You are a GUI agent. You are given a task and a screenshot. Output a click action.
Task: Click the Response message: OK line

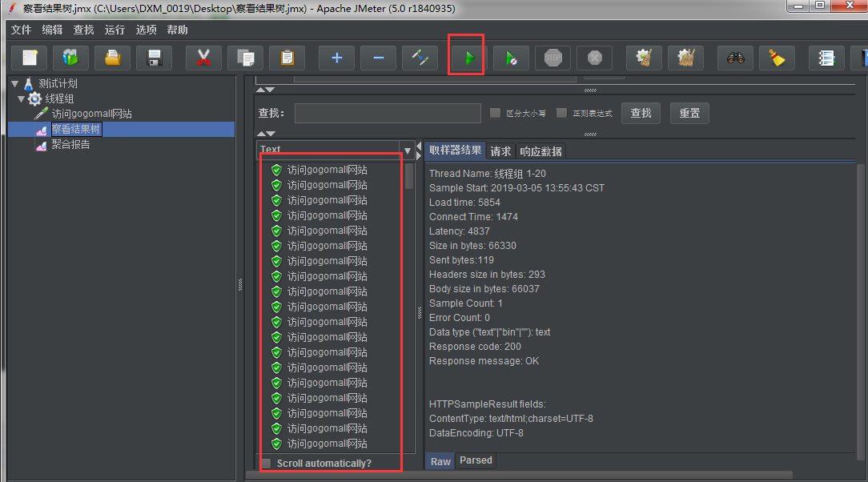484,361
